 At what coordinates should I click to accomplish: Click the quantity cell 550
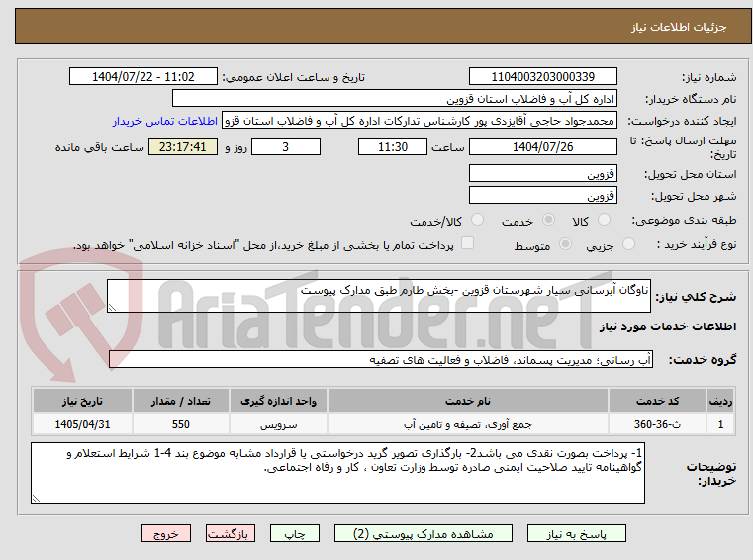181,424
